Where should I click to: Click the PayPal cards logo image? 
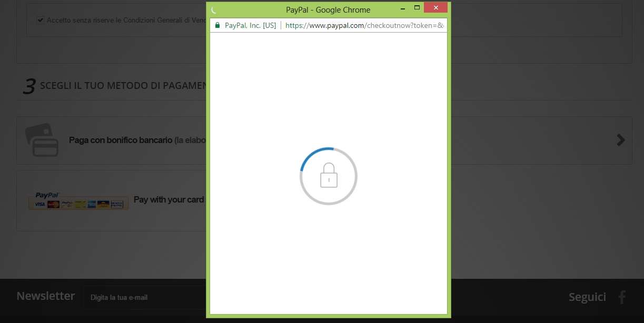78,200
